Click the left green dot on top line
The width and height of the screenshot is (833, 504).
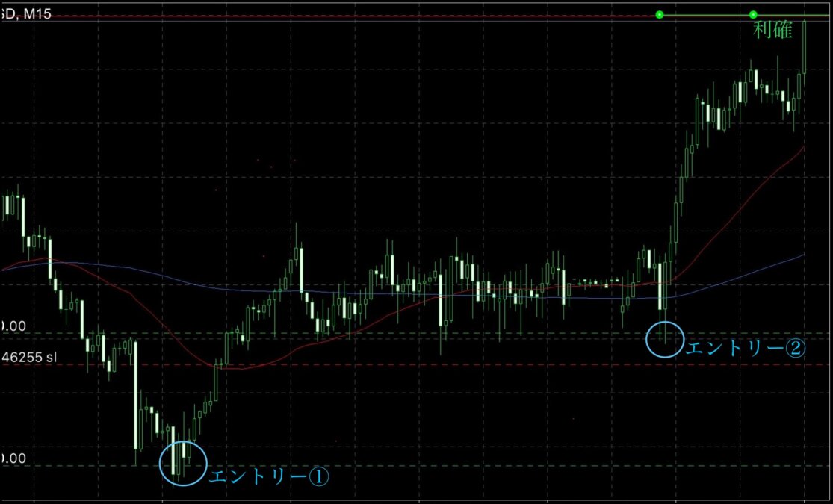pos(659,14)
